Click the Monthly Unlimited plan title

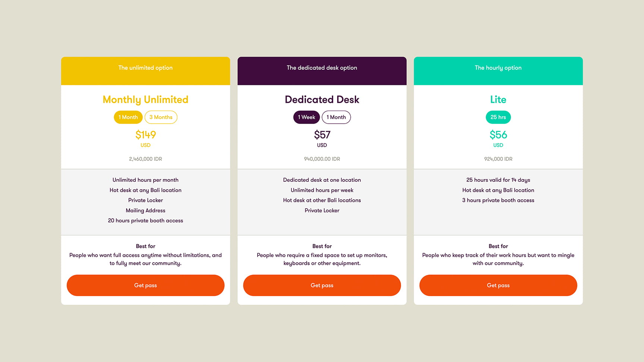[x=145, y=99]
